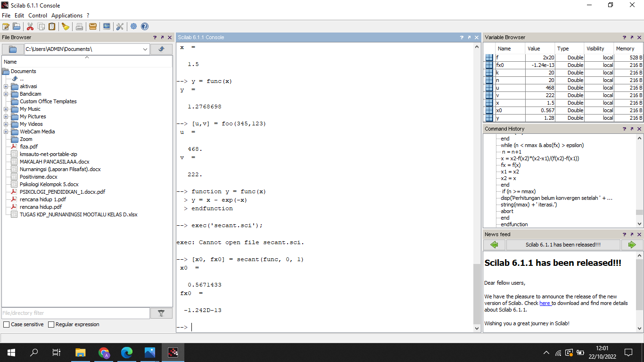
Task: Undock the Command History panel
Action: pos(632,129)
